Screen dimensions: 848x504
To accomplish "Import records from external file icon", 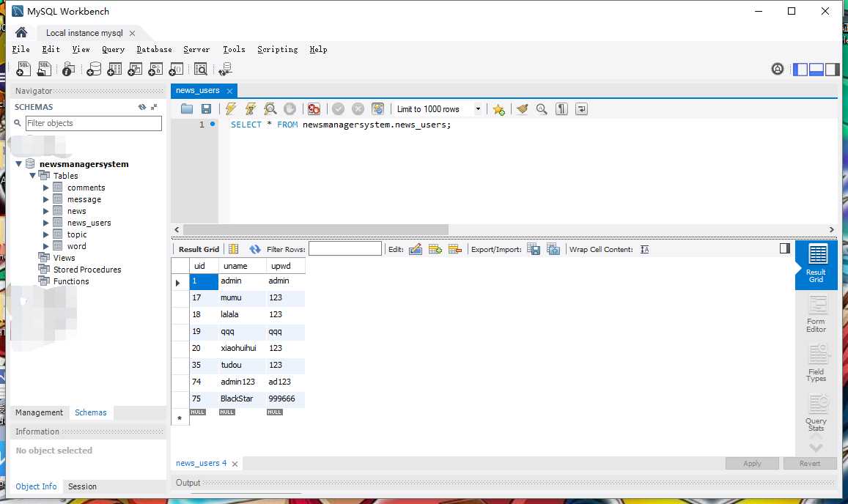I will pyautogui.click(x=553, y=249).
